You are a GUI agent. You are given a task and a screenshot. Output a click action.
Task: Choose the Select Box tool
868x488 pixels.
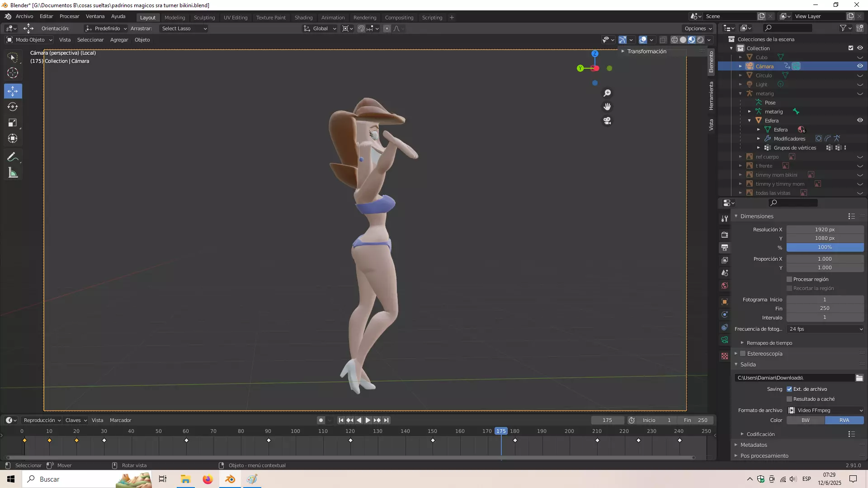pyautogui.click(x=13, y=57)
